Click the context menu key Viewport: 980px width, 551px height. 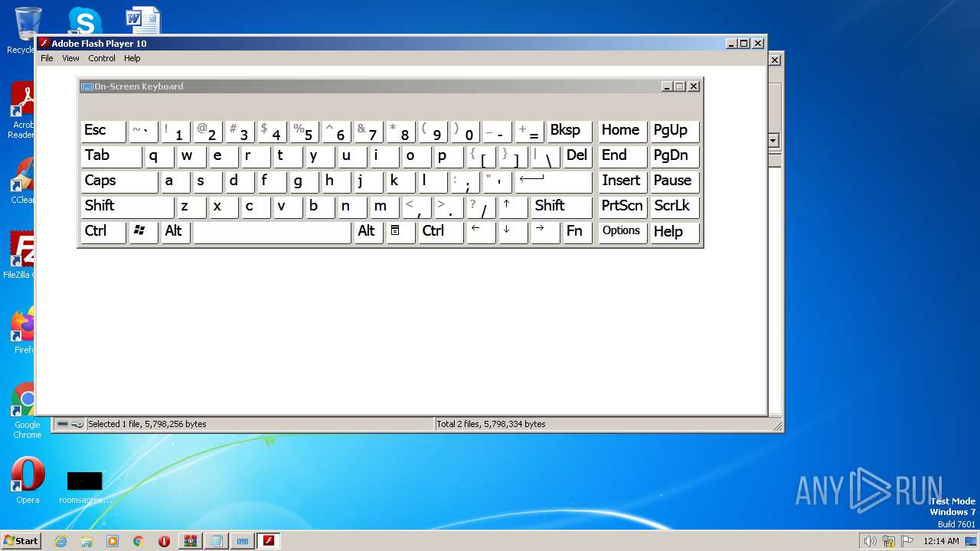(400, 232)
